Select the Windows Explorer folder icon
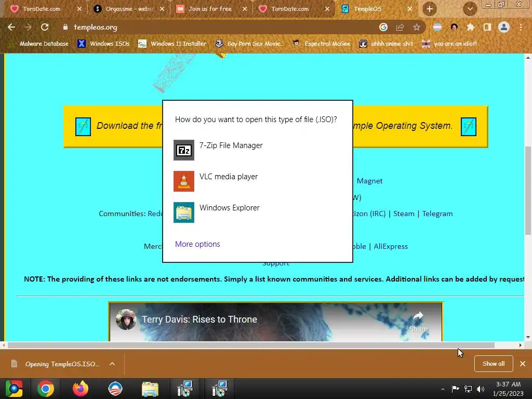 point(183,212)
